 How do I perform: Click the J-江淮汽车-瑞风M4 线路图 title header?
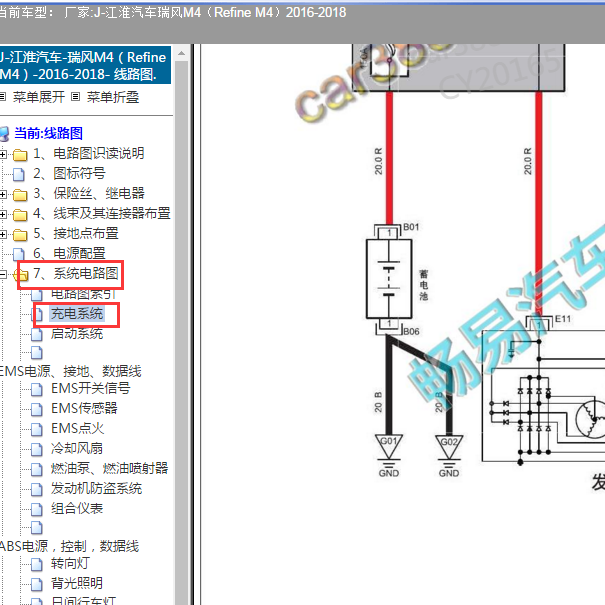tap(84, 65)
